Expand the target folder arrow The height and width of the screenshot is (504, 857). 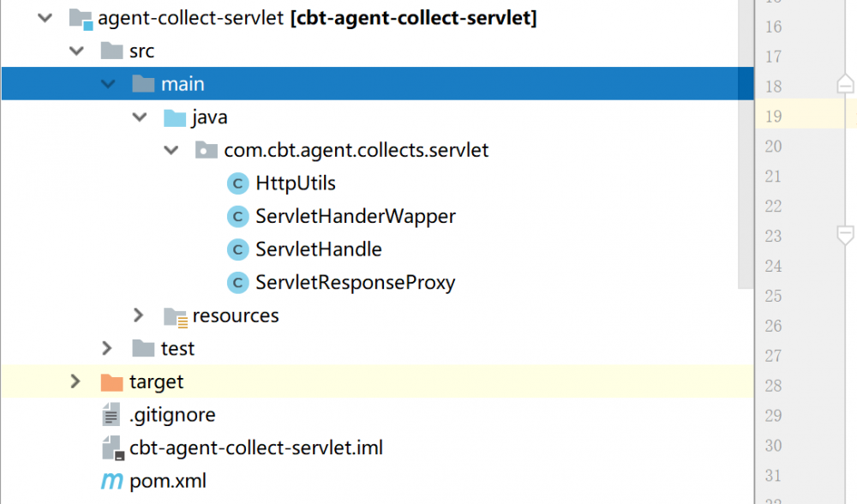75,381
